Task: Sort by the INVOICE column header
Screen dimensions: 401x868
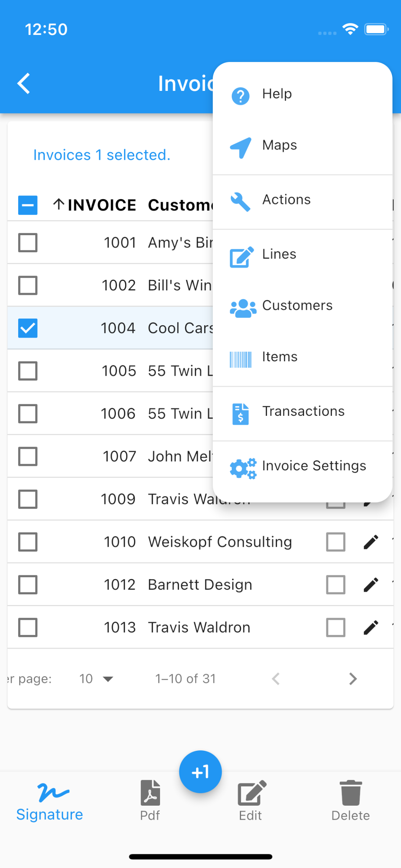Action: pyautogui.click(x=94, y=205)
